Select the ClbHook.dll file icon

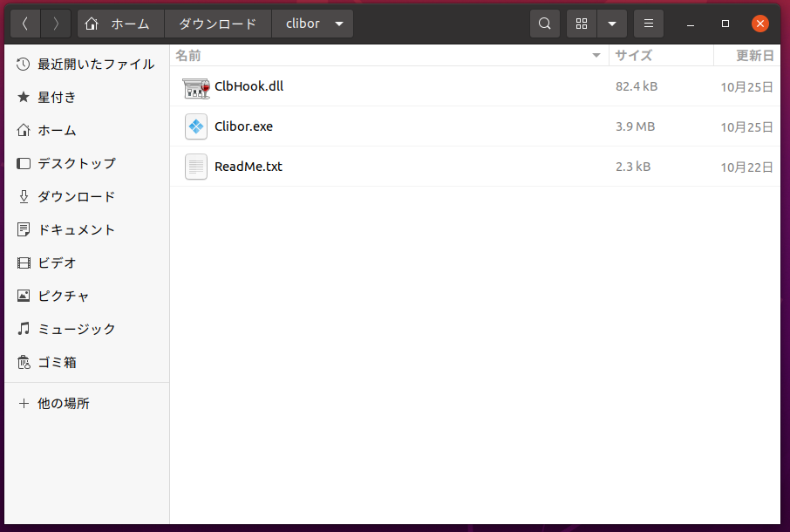[x=196, y=87]
